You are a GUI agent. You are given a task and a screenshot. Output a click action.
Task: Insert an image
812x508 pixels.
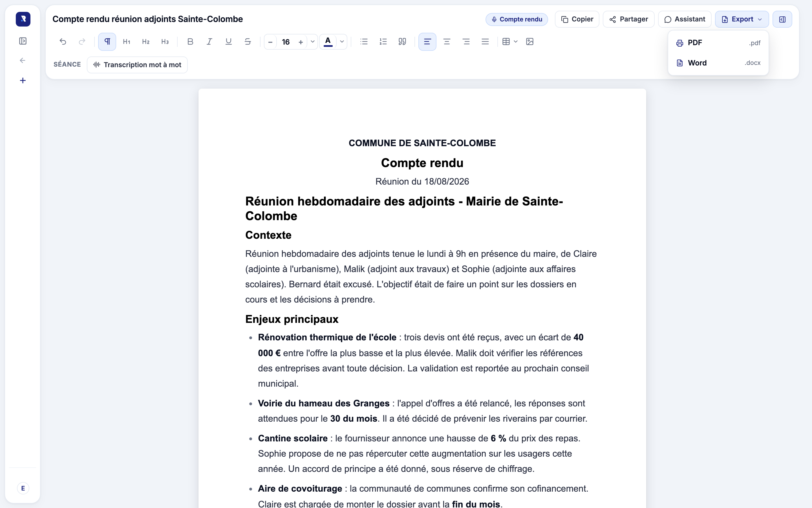pos(530,42)
